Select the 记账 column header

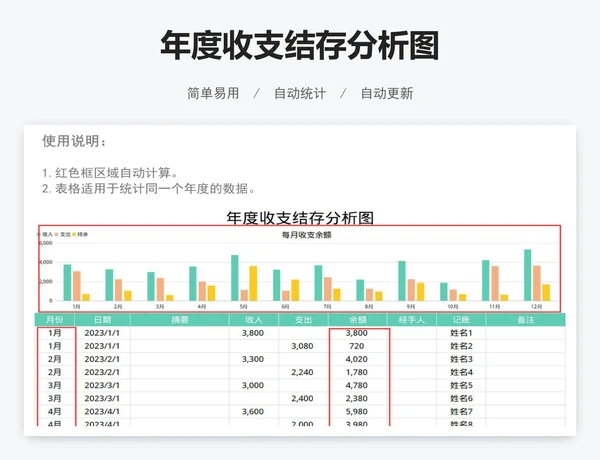tap(461, 320)
